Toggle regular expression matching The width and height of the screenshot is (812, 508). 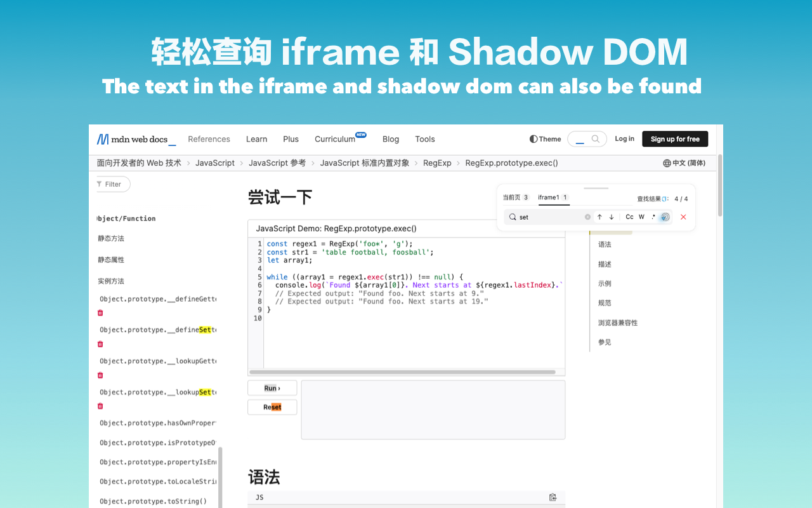653,217
